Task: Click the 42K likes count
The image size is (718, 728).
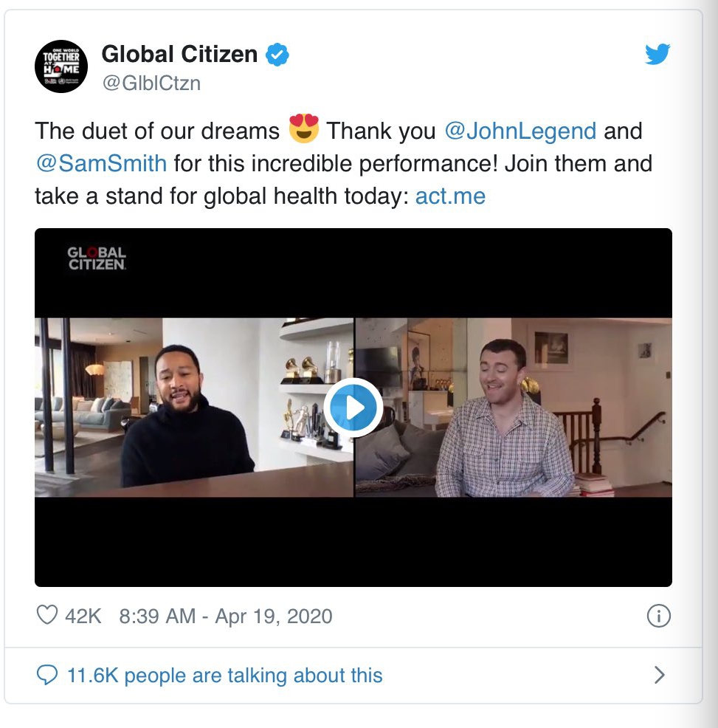Action: tap(83, 616)
